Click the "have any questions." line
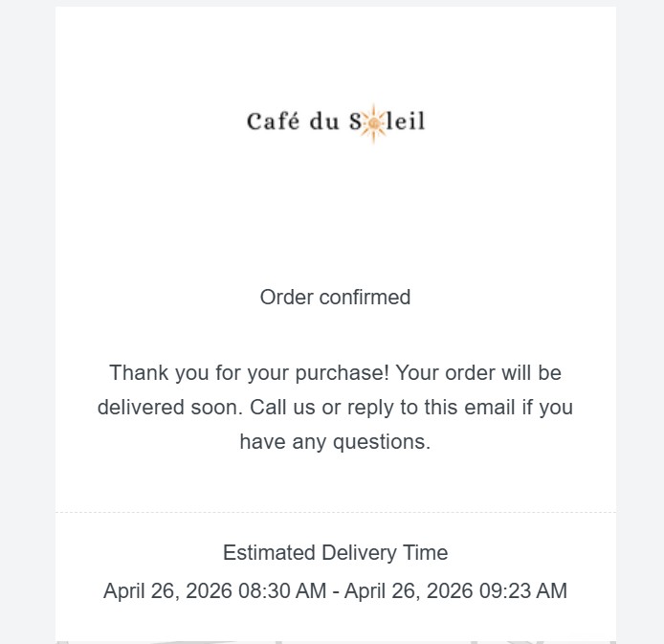This screenshot has height=644, width=664. point(335,441)
